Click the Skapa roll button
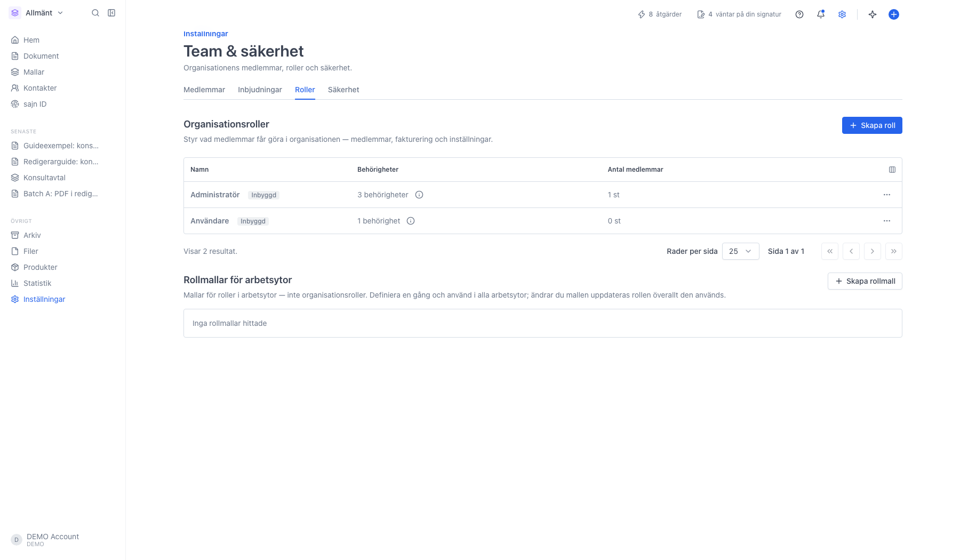This screenshot has height=560, width=960. coord(872,125)
